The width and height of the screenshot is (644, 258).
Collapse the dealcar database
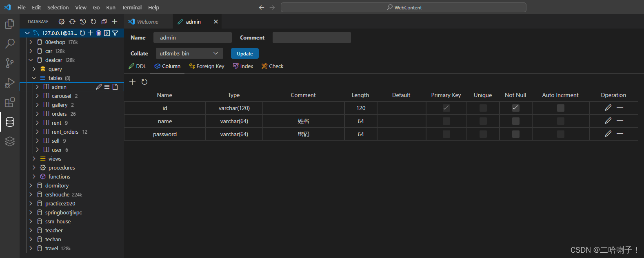coord(31,60)
